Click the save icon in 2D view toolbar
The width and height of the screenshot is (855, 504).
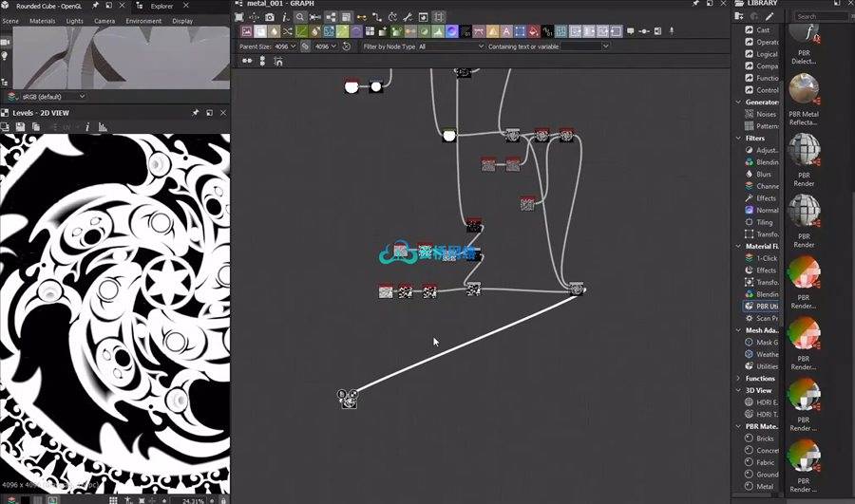click(x=20, y=127)
